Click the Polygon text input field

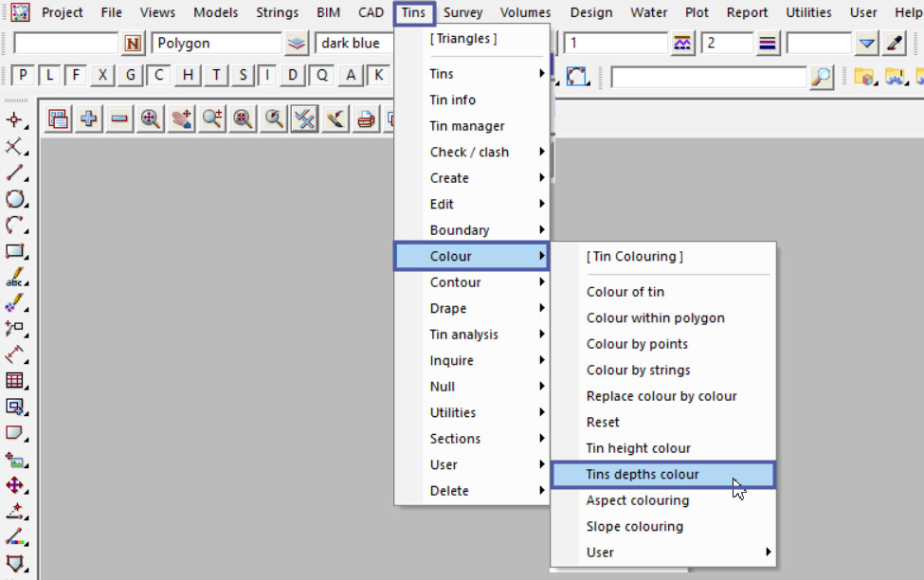216,44
